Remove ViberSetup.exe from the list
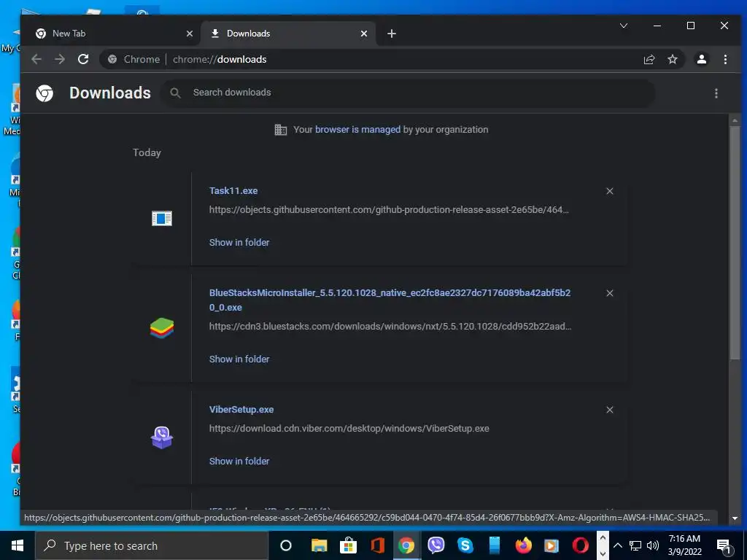Viewport: 747px width, 560px height. (x=610, y=410)
